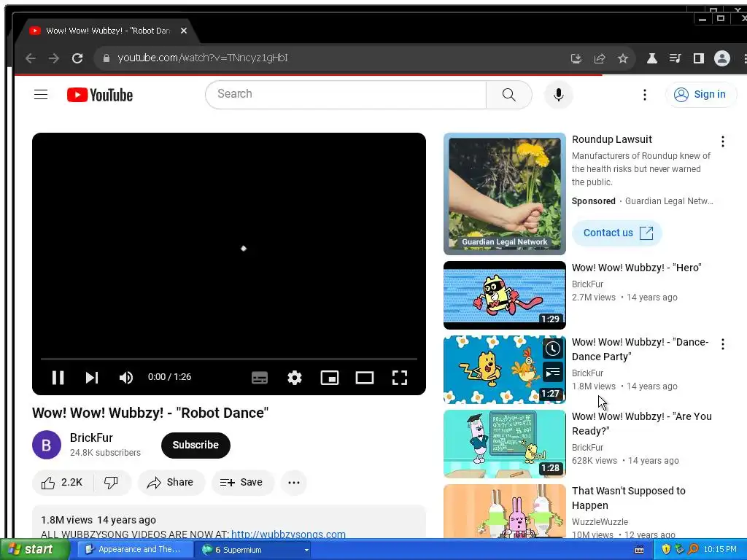Click Contact us on Roundup ad
This screenshot has width=747, height=560.
pos(617,233)
